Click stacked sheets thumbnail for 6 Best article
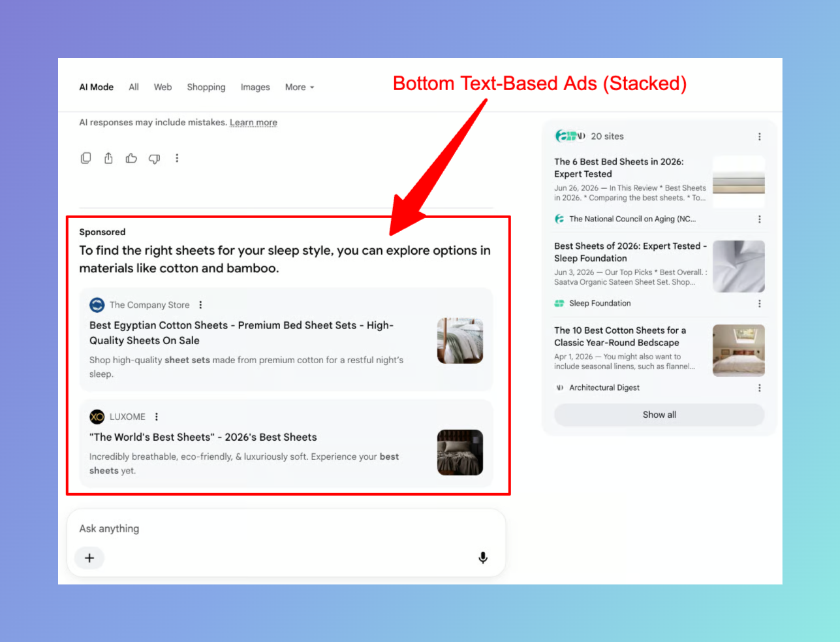 [x=739, y=182]
